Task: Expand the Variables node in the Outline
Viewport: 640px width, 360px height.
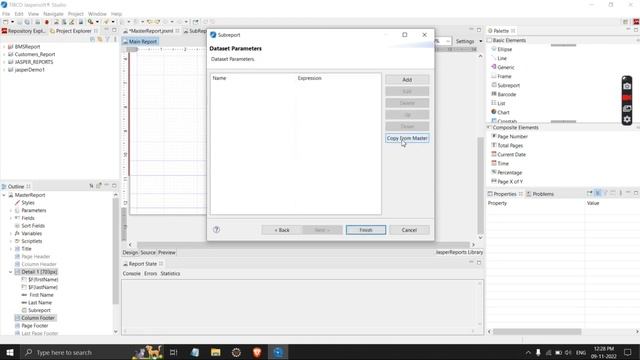Action: pos(11,233)
